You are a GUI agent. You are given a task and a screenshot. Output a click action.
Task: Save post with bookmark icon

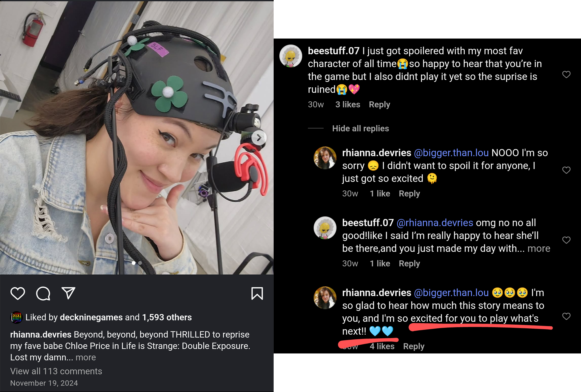pyautogui.click(x=257, y=294)
